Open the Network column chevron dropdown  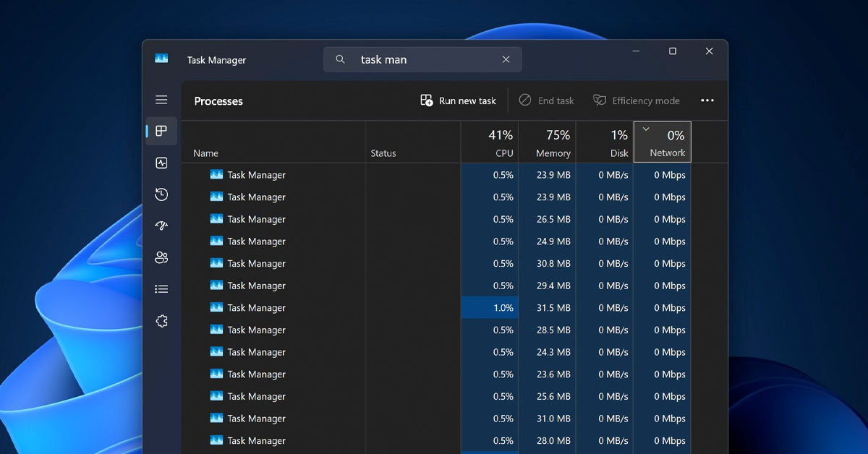coord(645,128)
